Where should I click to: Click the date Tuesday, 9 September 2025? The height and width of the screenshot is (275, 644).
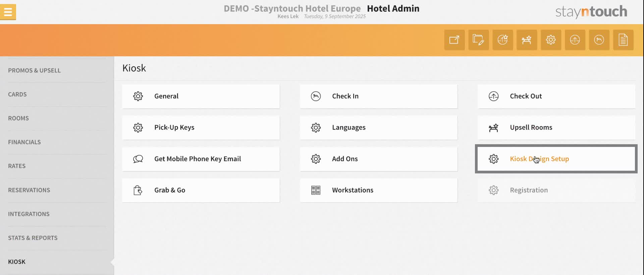[x=335, y=16]
